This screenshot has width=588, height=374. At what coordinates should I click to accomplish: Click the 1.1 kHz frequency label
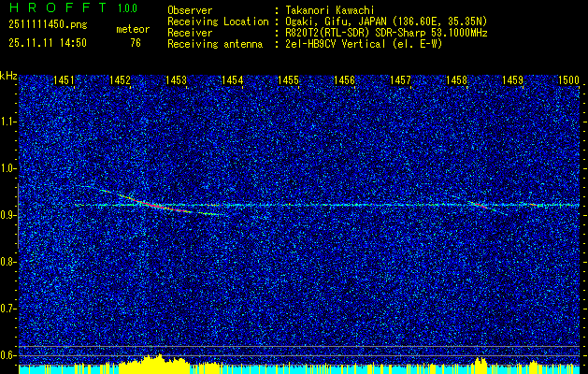[8, 122]
